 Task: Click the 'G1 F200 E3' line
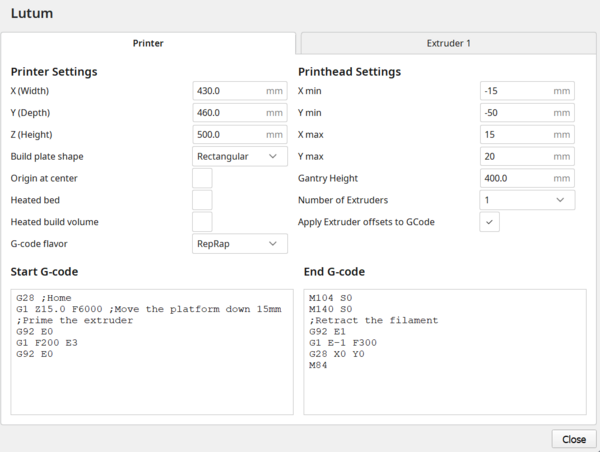coord(47,343)
